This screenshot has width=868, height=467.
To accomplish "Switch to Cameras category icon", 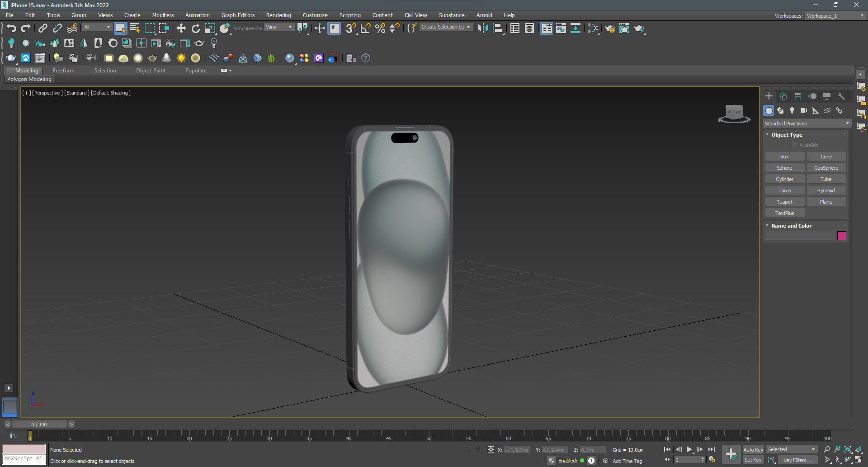I will (x=804, y=110).
